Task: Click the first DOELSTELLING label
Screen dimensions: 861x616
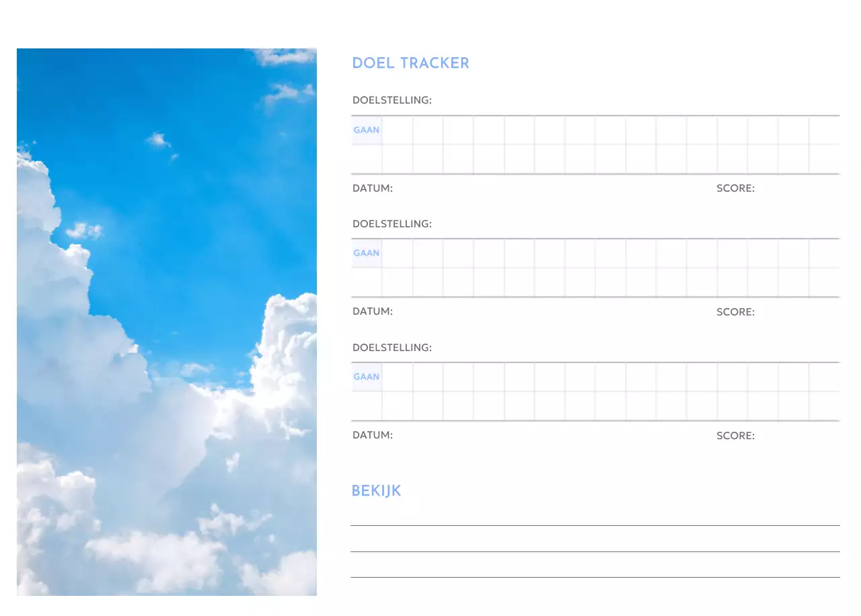Action: click(x=392, y=100)
